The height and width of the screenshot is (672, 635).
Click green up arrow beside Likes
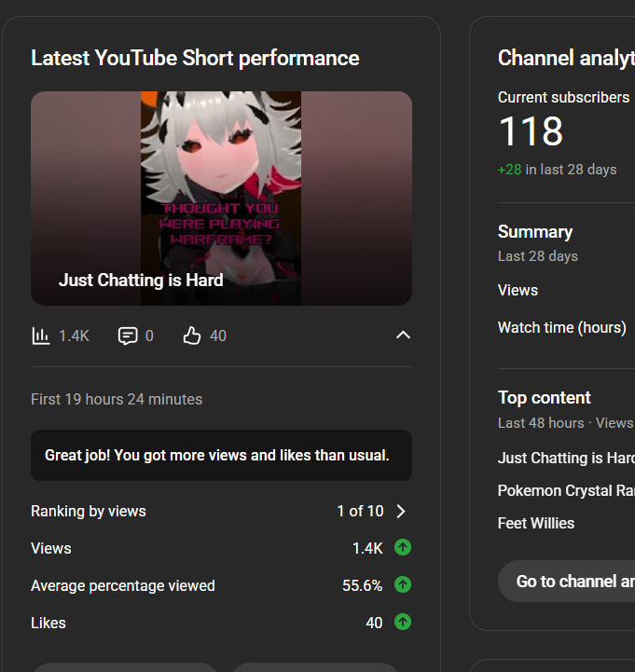(x=403, y=622)
